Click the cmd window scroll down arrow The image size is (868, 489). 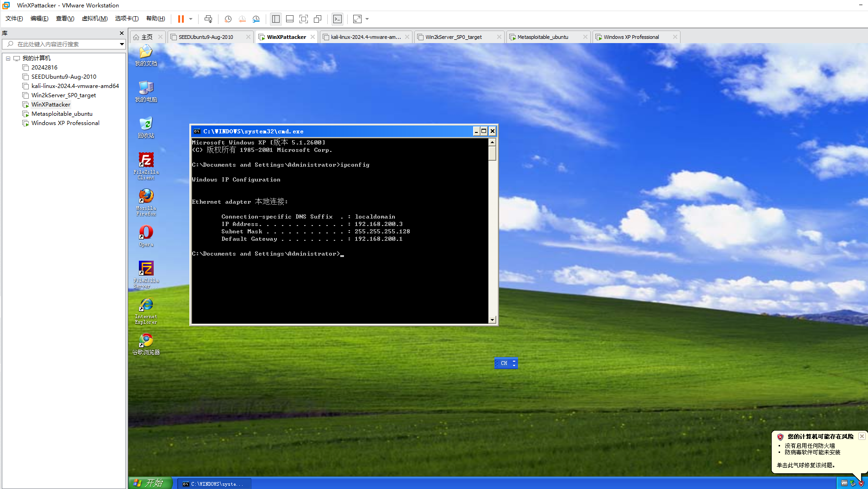pos(492,320)
